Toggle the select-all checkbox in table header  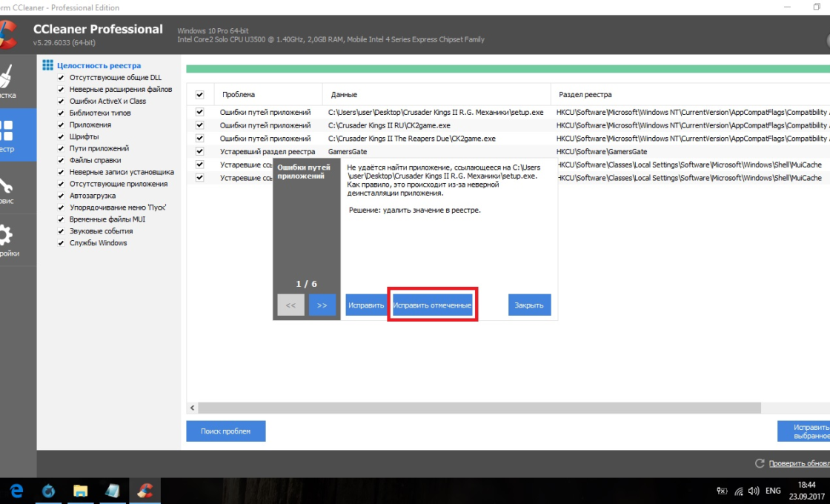pos(199,95)
